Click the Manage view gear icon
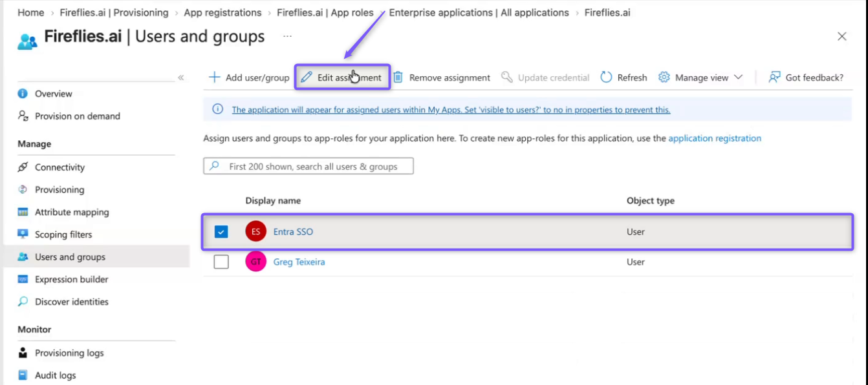Image resolution: width=868 pixels, height=385 pixels. tap(664, 78)
